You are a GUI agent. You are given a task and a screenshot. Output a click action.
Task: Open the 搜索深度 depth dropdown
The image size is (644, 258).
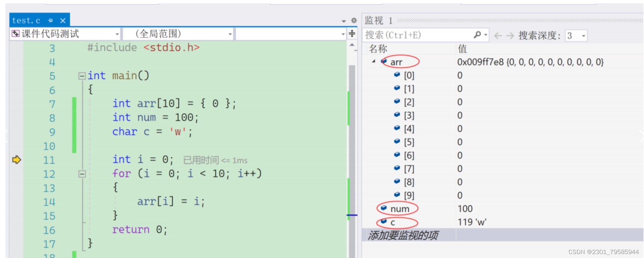pos(576,35)
